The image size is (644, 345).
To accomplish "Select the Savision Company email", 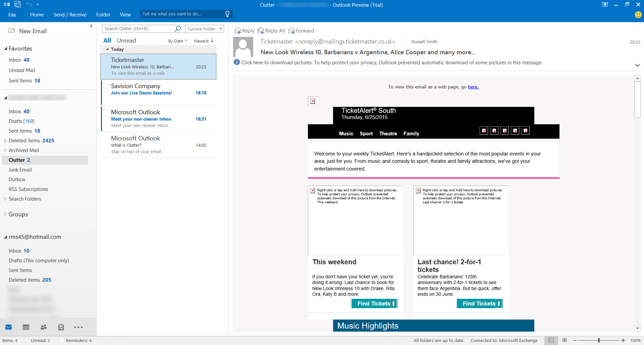I will (158, 92).
